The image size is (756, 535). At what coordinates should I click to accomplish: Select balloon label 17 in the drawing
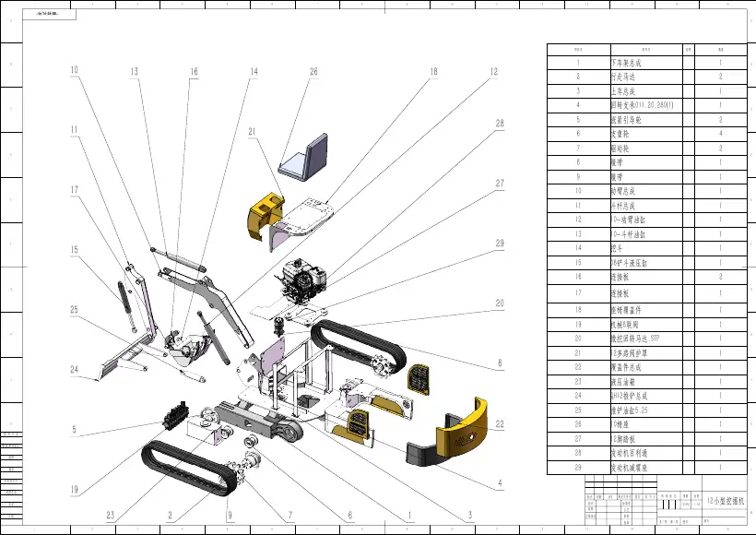coord(75,190)
